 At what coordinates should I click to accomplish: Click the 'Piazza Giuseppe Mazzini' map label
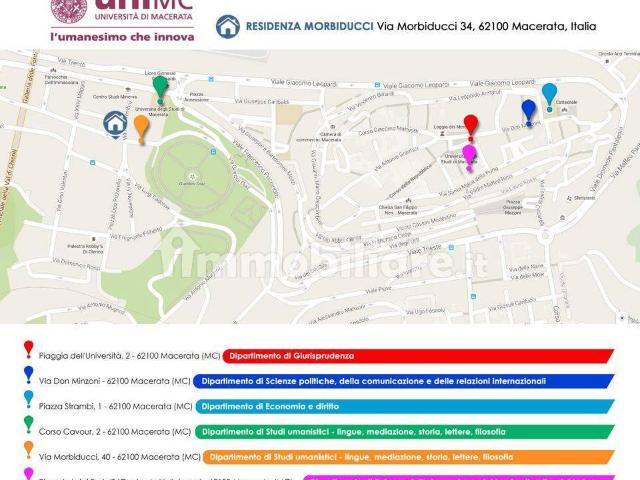(513, 207)
